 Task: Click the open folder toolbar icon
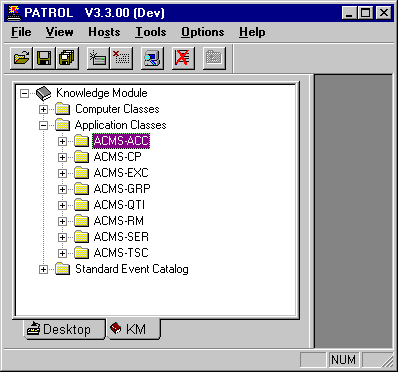point(21,58)
